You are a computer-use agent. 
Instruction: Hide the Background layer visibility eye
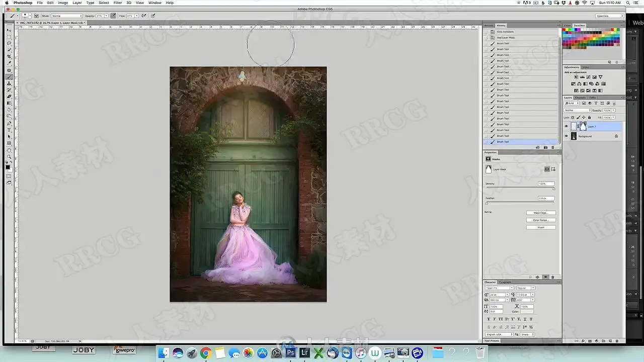click(566, 136)
